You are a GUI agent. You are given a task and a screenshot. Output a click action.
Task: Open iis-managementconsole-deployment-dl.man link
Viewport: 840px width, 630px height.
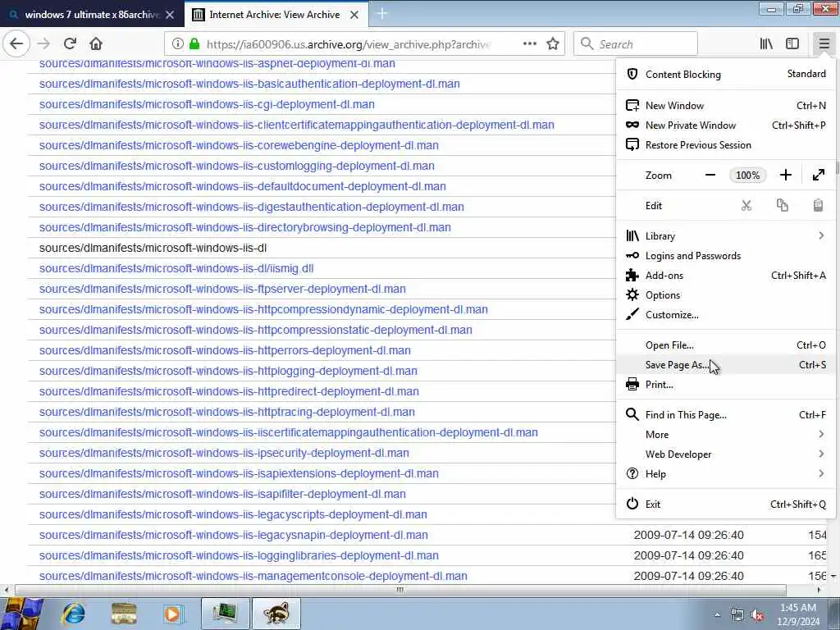(253, 577)
